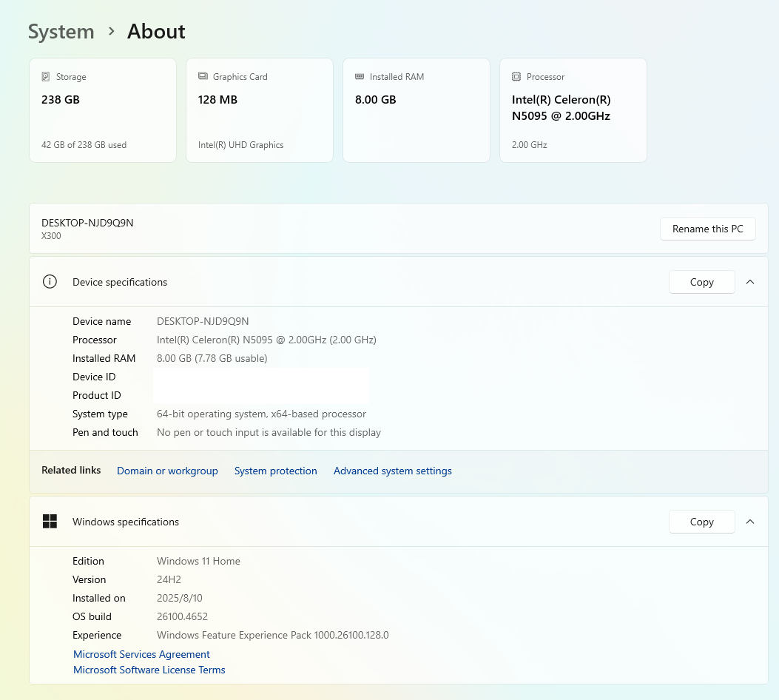Screen dimensions: 779x700
Task: Open the System protection link
Action: coord(275,471)
